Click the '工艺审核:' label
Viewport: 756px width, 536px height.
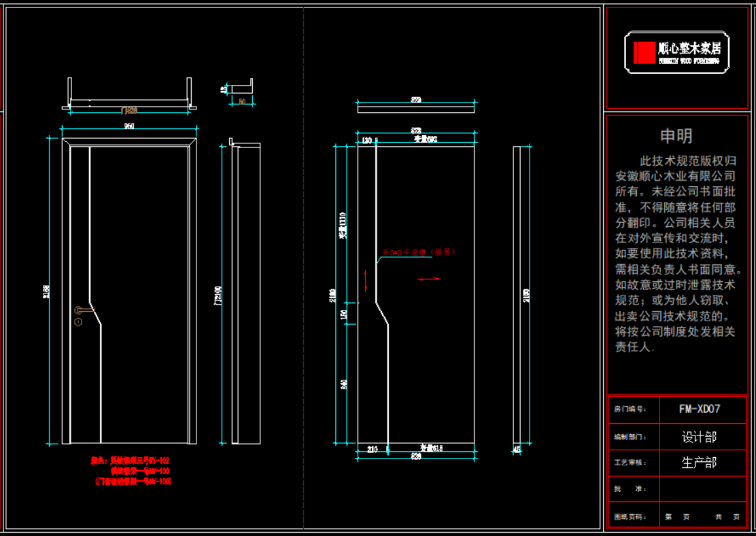click(x=630, y=463)
